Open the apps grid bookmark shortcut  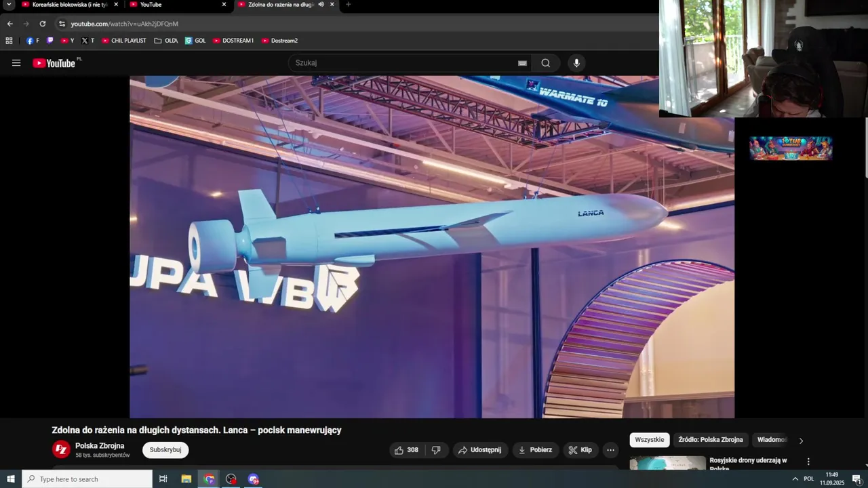pyautogui.click(x=9, y=41)
